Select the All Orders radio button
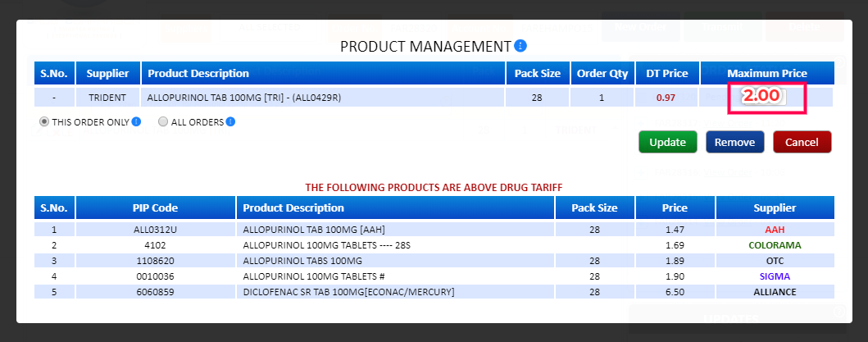Viewport: 868px width, 342px height. (x=163, y=122)
